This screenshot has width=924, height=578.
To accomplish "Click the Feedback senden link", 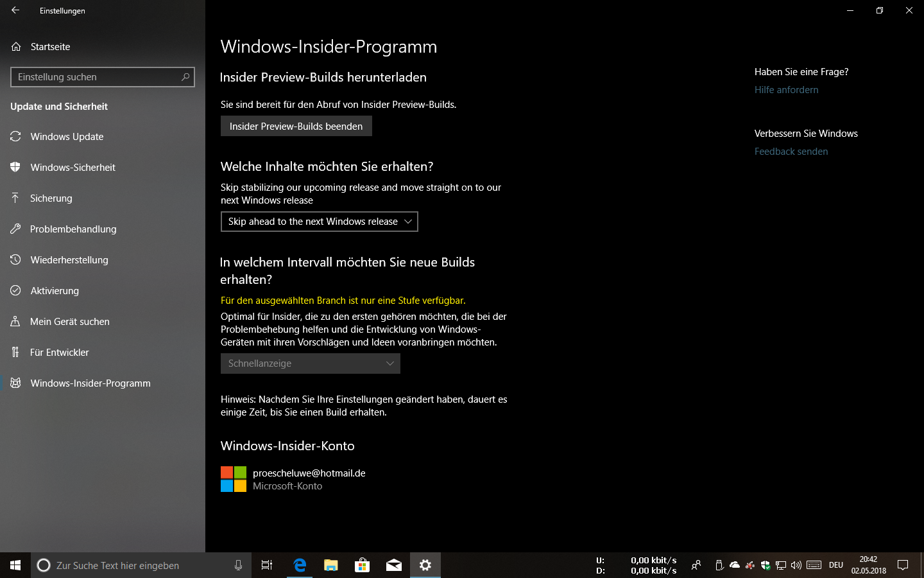I will coord(791,152).
